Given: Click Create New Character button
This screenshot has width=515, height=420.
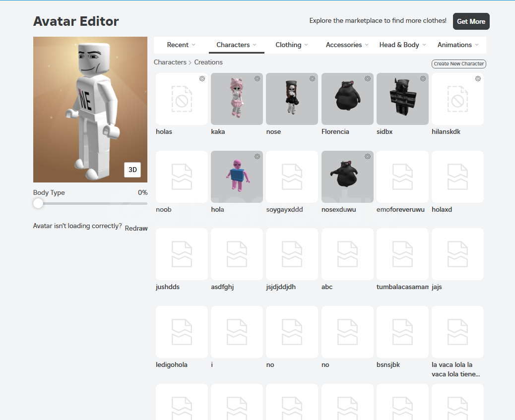Looking at the screenshot, I should (458, 63).
